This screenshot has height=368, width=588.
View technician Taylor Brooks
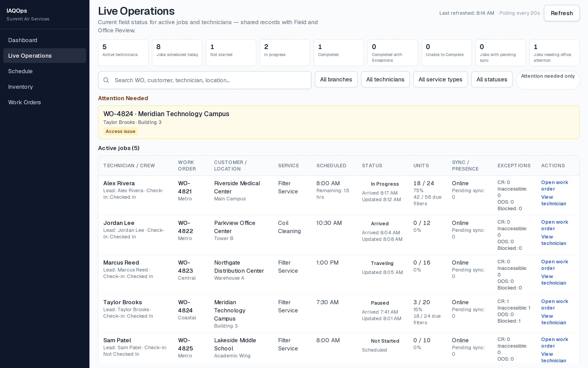pyautogui.click(x=553, y=319)
